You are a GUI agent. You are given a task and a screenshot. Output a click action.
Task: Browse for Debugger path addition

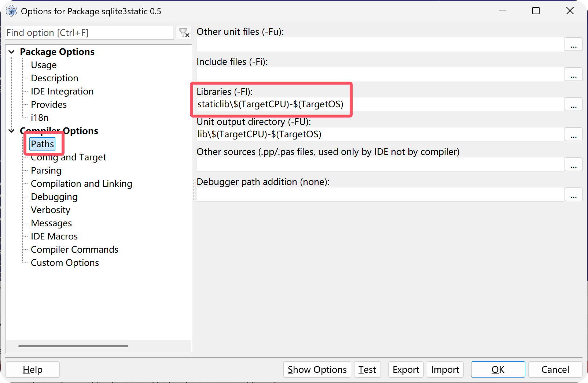[x=574, y=194]
